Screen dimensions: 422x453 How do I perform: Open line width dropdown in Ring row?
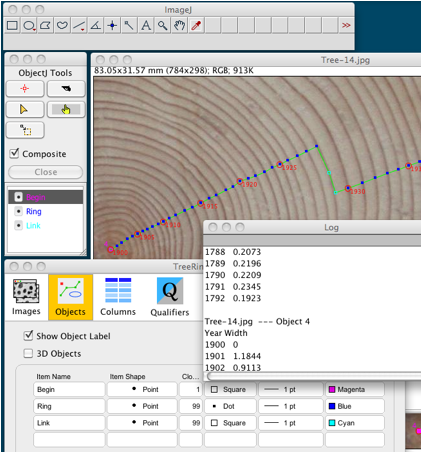(291, 406)
